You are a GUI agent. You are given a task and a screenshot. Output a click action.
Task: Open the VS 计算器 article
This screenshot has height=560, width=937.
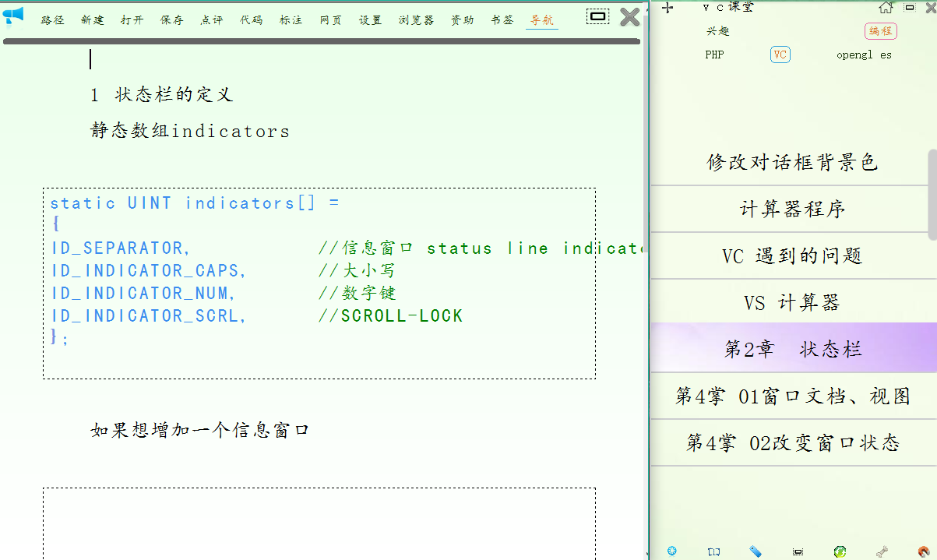pos(792,302)
